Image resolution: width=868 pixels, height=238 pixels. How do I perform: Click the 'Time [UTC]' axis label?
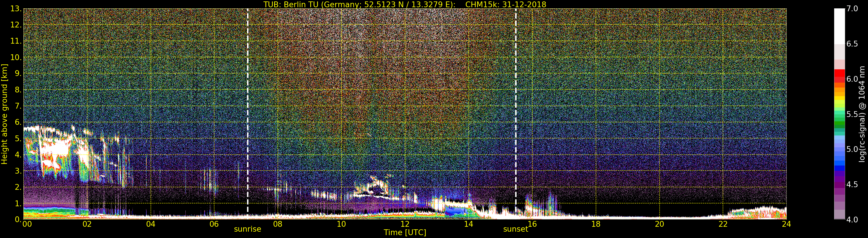coord(405,232)
